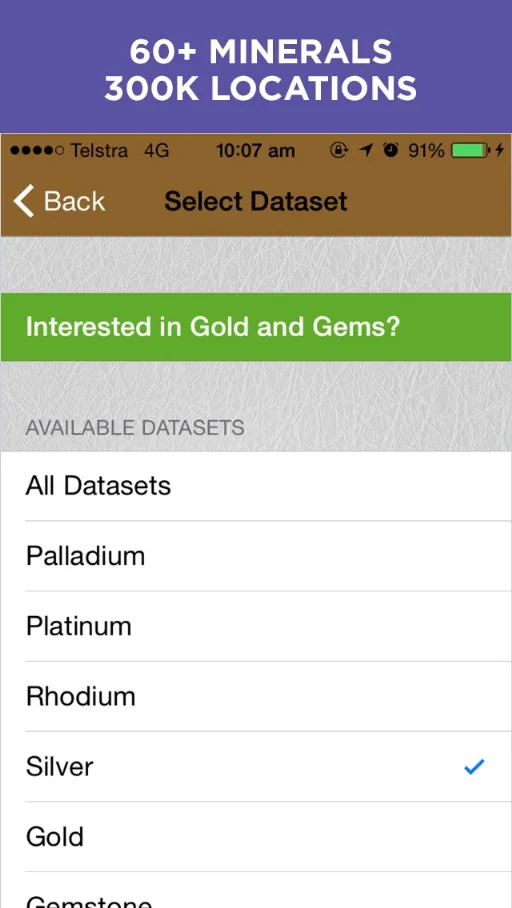Choose the All Datasets option
Viewport: 512px width, 908px height.
pyautogui.click(x=256, y=486)
